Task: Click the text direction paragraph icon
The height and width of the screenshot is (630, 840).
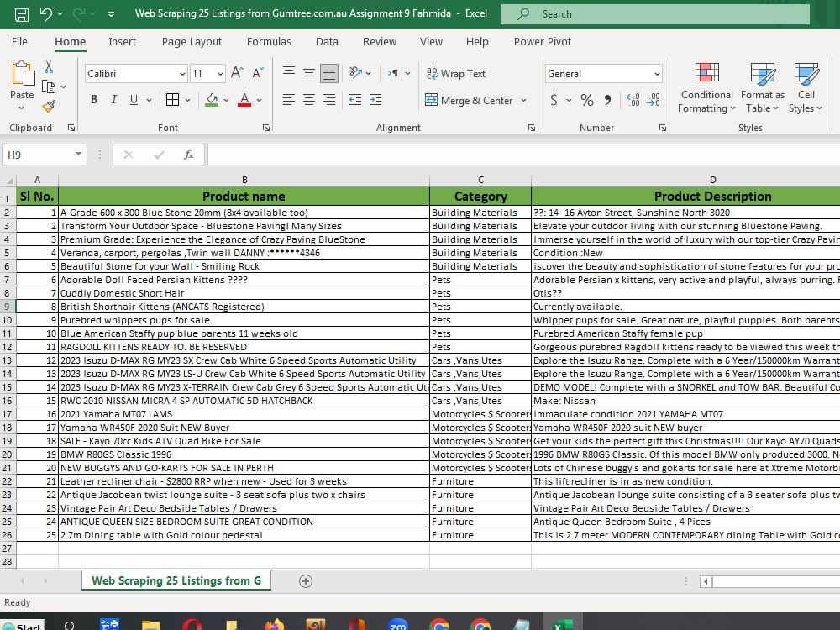Action: (x=393, y=73)
